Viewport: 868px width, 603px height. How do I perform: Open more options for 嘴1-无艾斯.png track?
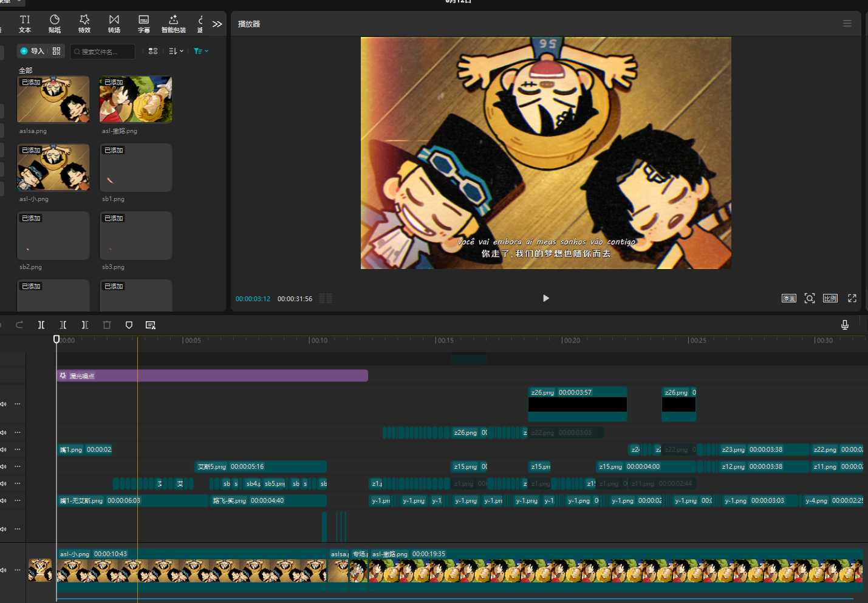[18, 500]
